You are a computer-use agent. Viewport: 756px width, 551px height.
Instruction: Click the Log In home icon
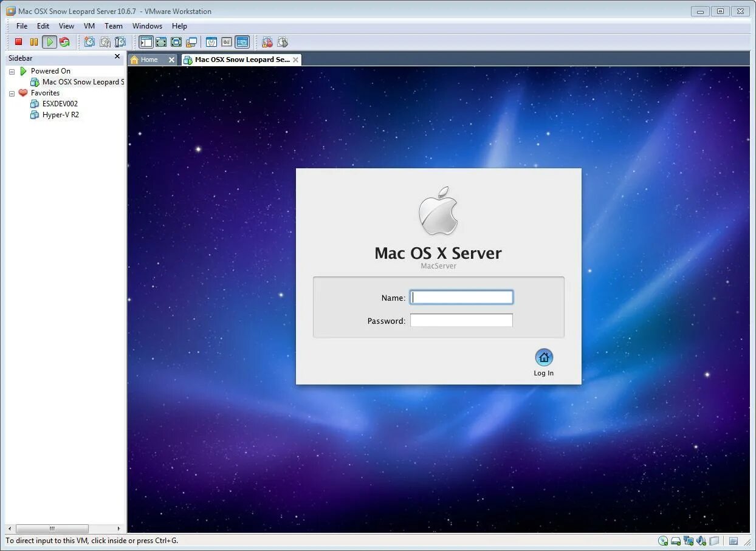pyautogui.click(x=544, y=357)
